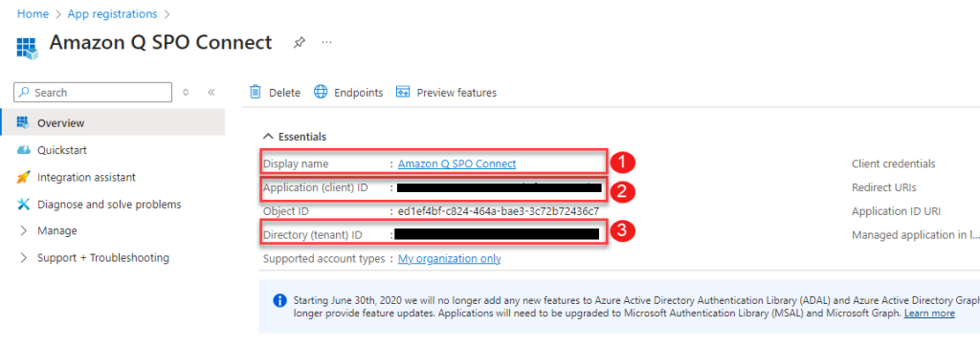980x347 pixels.
Task: Collapse the sidebar with the double chevron
Action: 212,93
